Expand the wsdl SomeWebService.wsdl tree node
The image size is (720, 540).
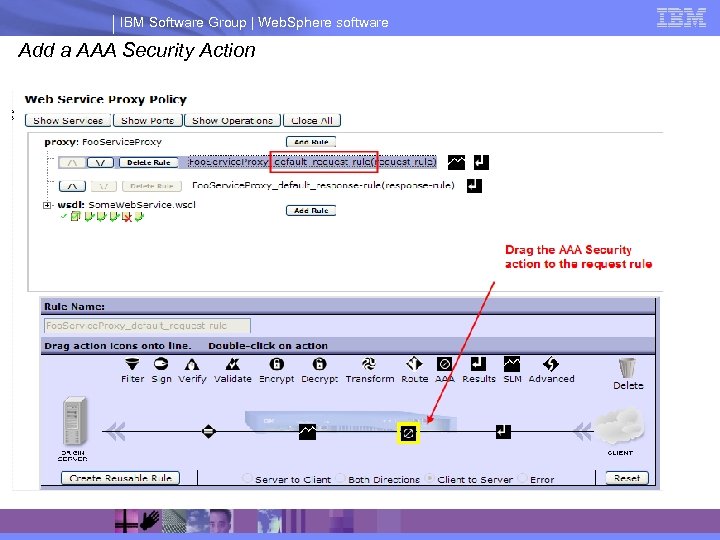[47, 205]
